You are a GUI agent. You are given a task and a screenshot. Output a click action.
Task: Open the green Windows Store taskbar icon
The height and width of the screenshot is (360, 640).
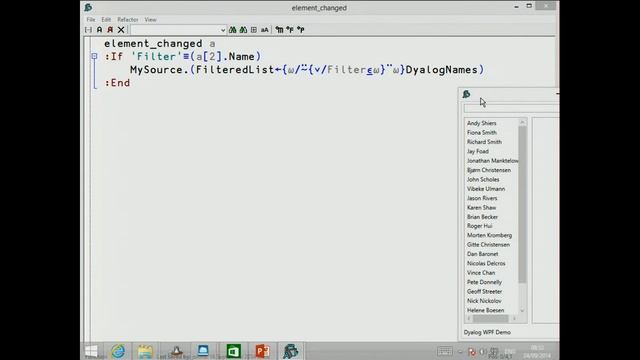233,351
